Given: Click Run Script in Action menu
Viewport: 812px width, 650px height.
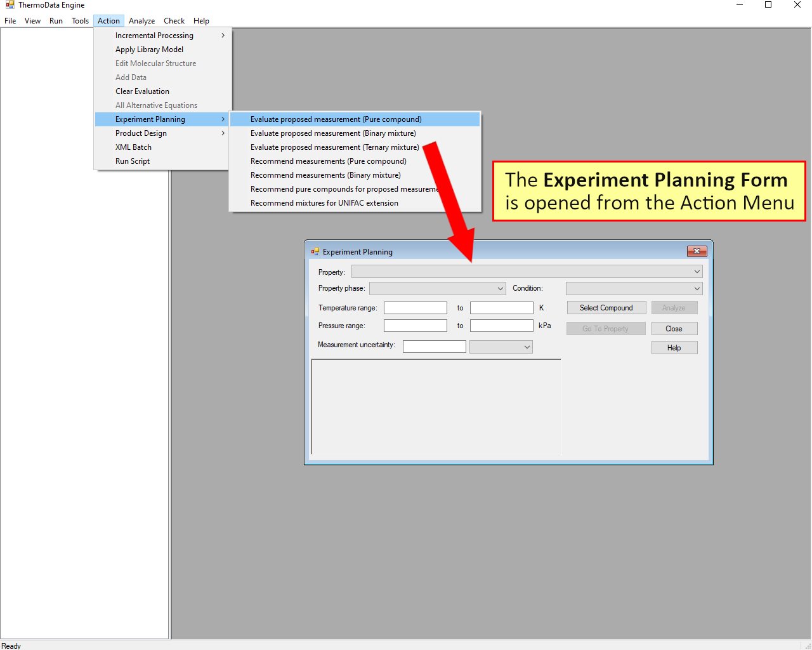Looking at the screenshot, I should click(x=133, y=161).
